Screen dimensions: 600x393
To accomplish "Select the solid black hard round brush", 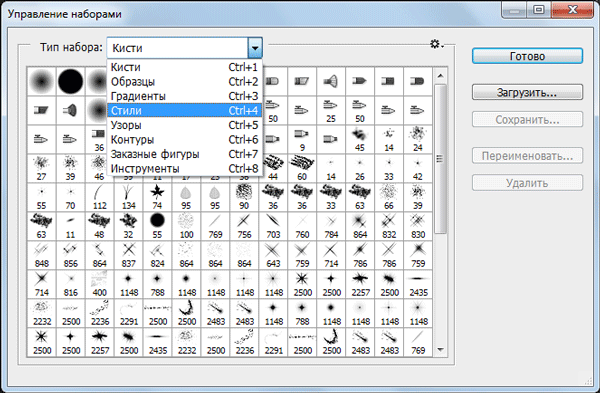I will coord(70,82).
